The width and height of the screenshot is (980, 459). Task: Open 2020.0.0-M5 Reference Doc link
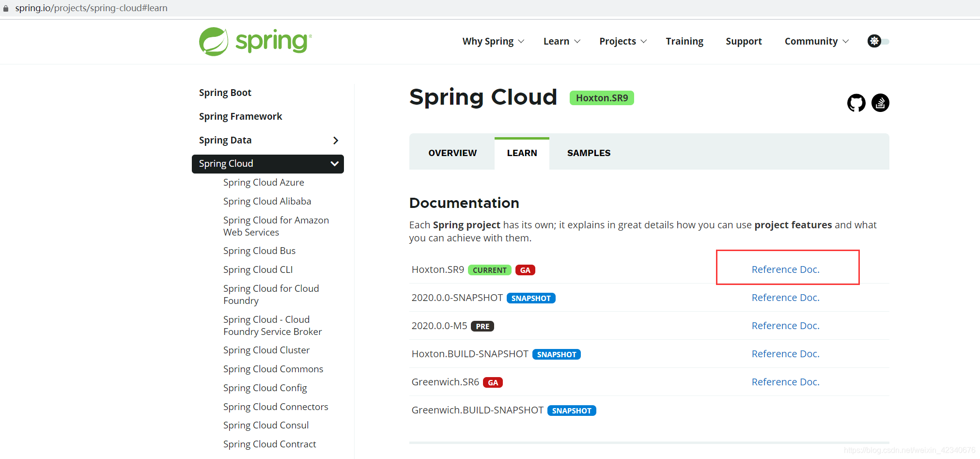point(785,326)
